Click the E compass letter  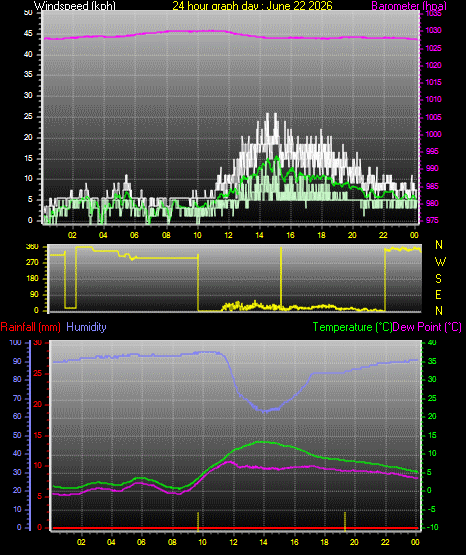[x=438, y=294]
